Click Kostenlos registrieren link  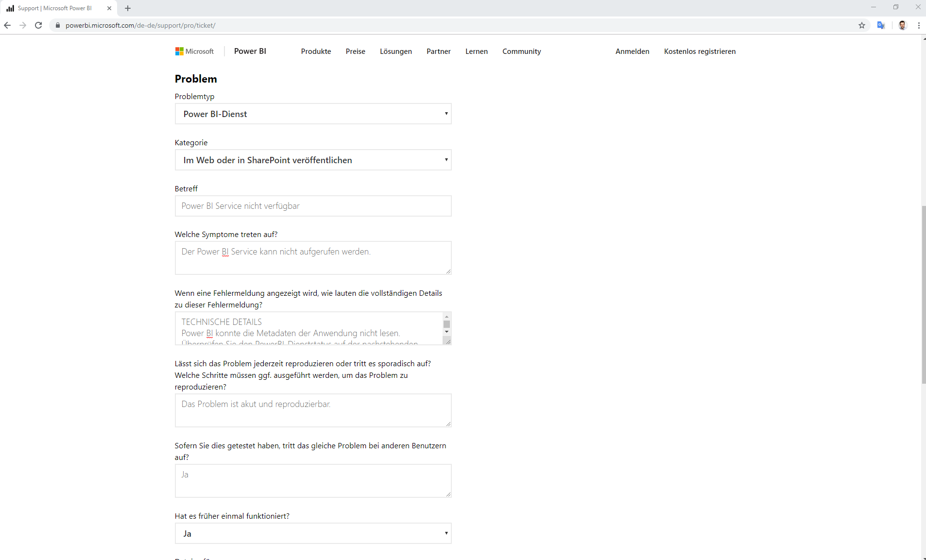click(x=700, y=51)
